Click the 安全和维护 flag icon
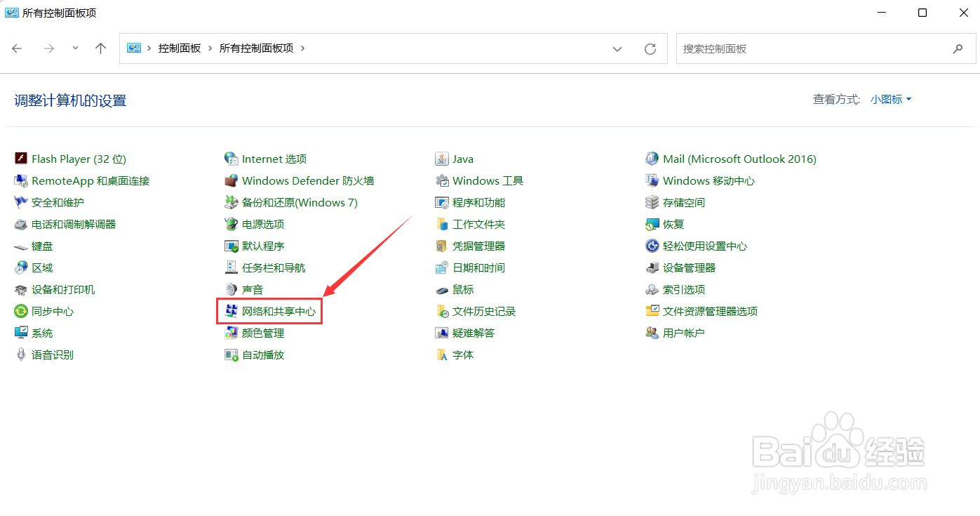The width and height of the screenshot is (980, 516). click(x=21, y=203)
